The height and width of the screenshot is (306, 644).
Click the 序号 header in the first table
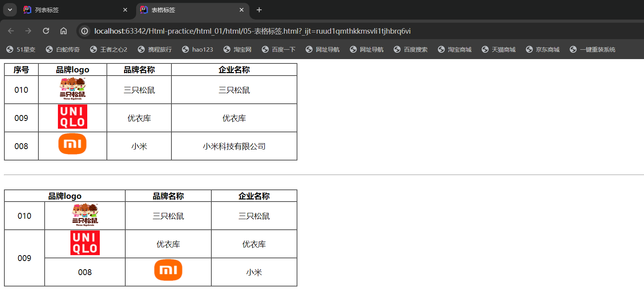coord(21,70)
